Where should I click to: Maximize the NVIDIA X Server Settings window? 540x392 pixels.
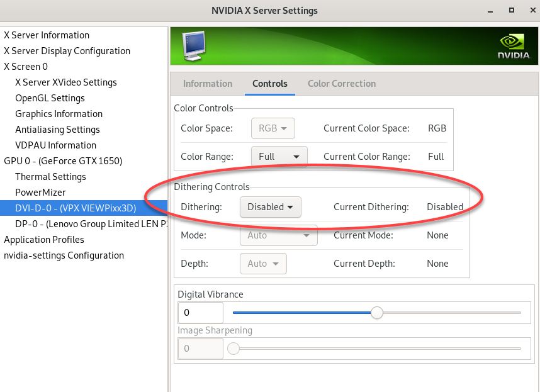(x=511, y=11)
